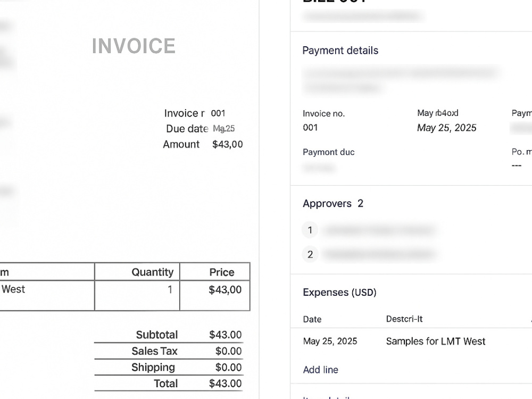Open the Payment details section heading

(340, 51)
